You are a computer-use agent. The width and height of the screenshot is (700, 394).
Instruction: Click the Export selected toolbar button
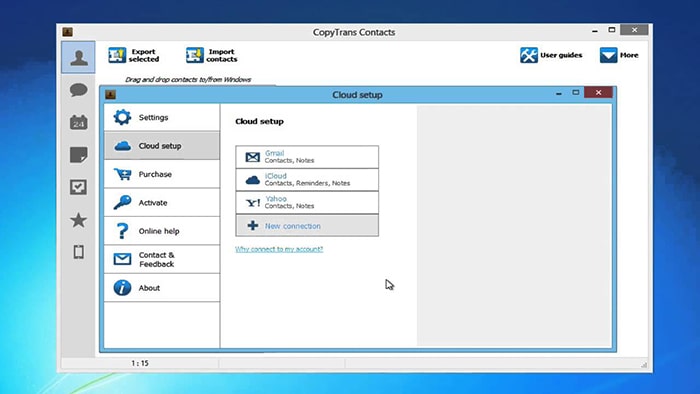133,55
